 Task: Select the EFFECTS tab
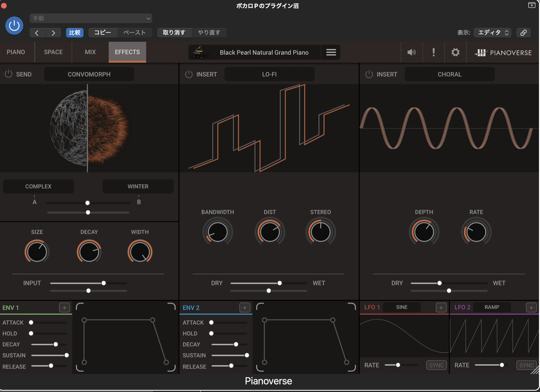[127, 52]
